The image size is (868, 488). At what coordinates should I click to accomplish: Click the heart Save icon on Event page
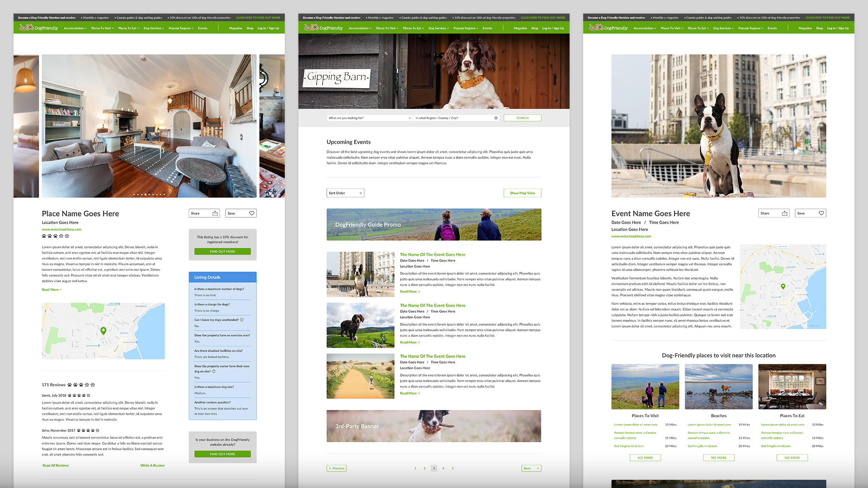821,213
